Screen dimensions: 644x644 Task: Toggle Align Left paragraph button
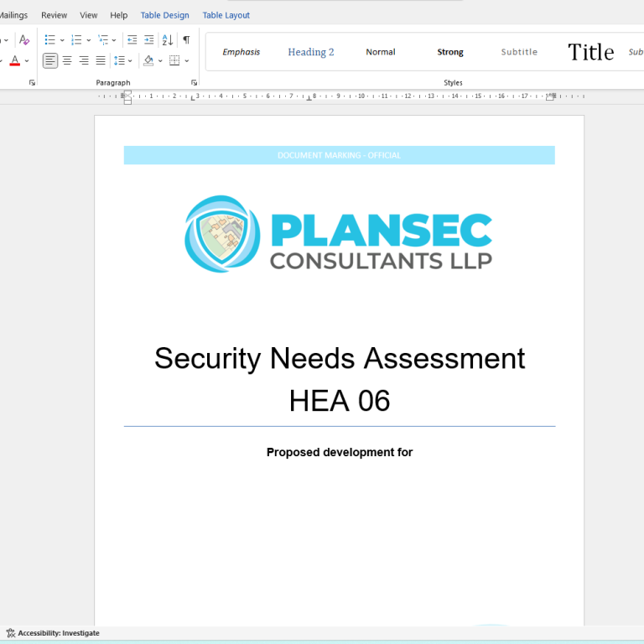pos(50,60)
